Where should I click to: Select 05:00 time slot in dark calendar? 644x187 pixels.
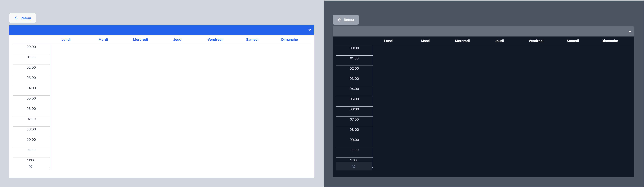(x=354, y=99)
